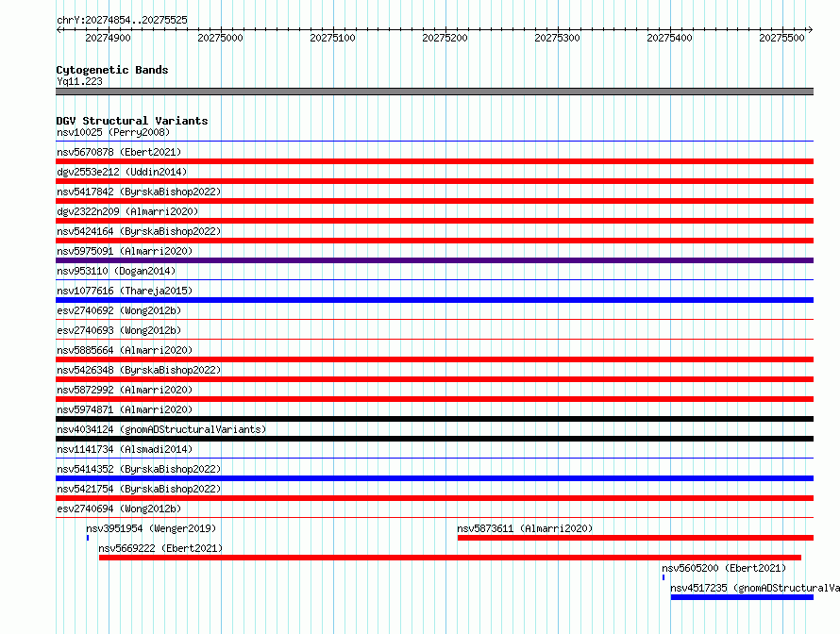The image size is (840, 634).
Task: Click the blue bar of nsv5414352
Action: click(x=434, y=478)
